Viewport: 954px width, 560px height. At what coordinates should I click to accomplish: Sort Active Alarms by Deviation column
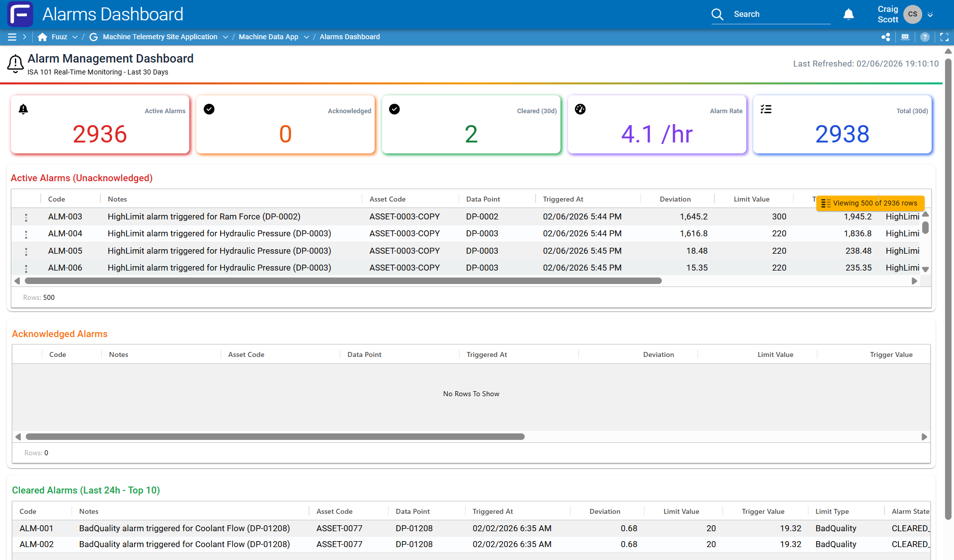coord(675,199)
